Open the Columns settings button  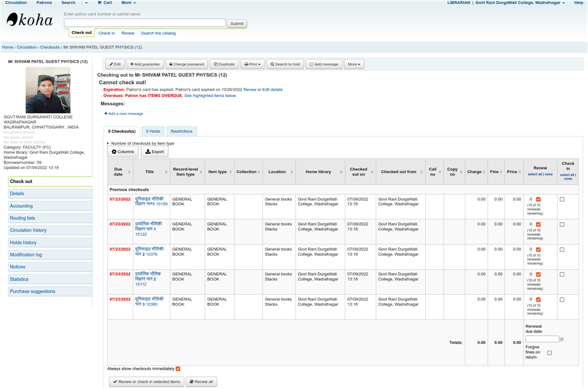123,152
